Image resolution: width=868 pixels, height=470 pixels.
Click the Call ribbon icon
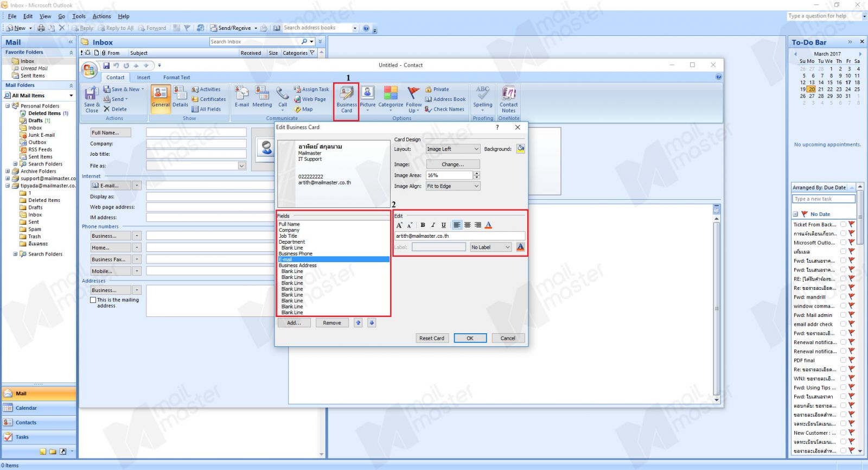283,93
